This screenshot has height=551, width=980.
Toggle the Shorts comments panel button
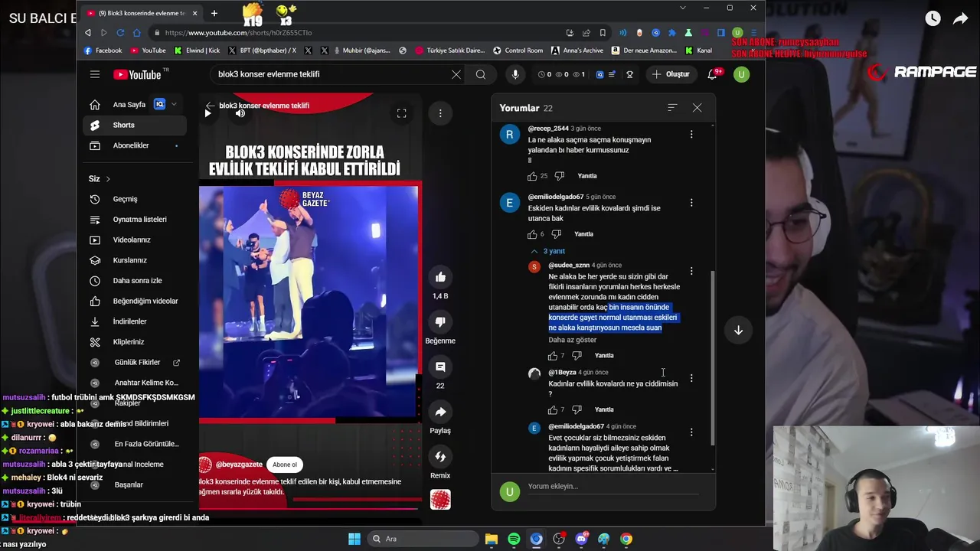click(440, 367)
